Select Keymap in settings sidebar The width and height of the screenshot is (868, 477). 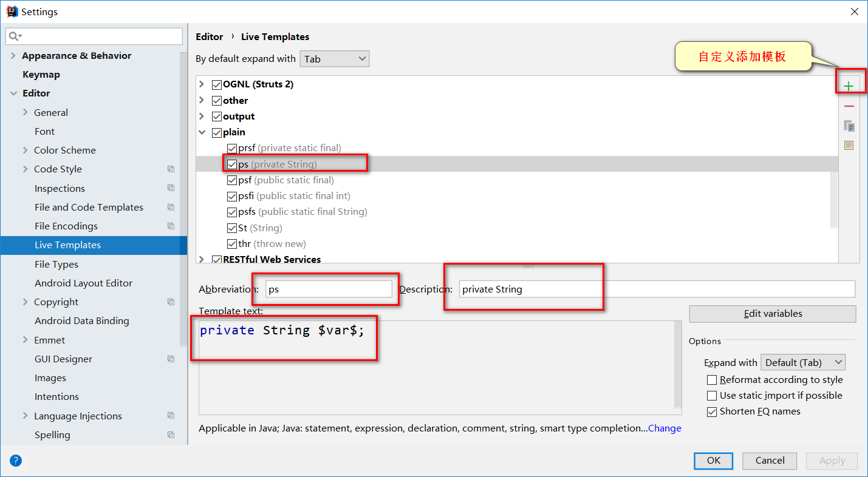41,75
